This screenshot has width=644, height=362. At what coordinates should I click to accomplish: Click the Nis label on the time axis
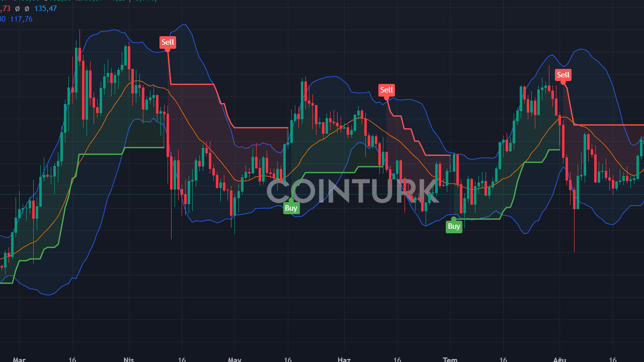tap(129, 359)
